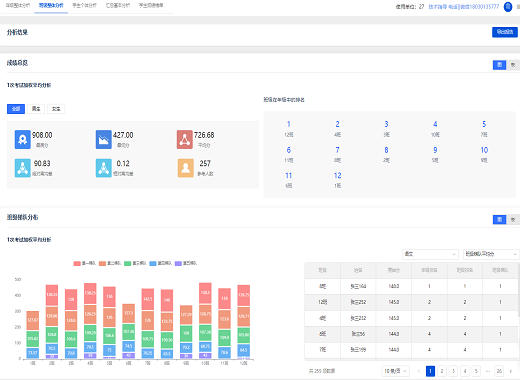
Task: Click the orange person icon beside 257
Action: (x=186, y=168)
